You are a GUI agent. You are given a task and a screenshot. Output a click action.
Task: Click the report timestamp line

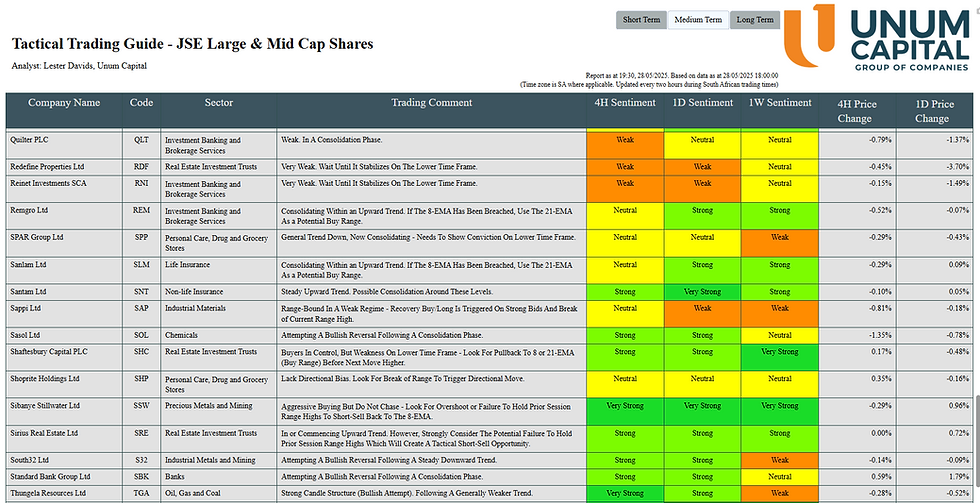point(682,75)
